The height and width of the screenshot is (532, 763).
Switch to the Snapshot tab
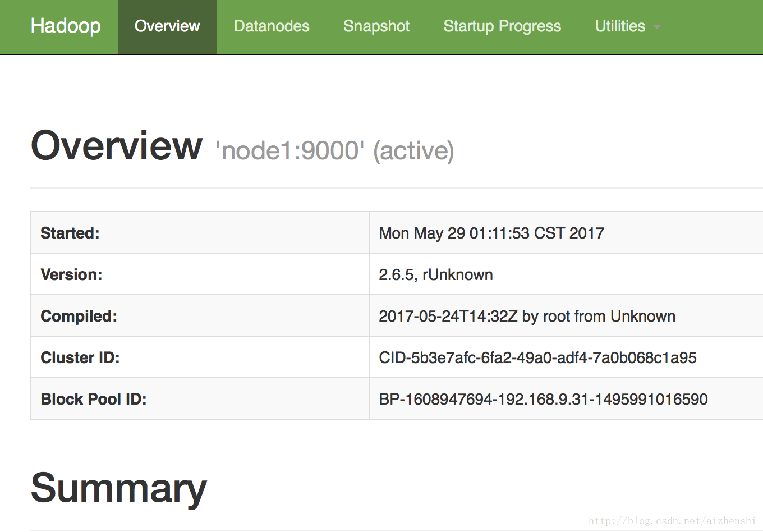[376, 27]
